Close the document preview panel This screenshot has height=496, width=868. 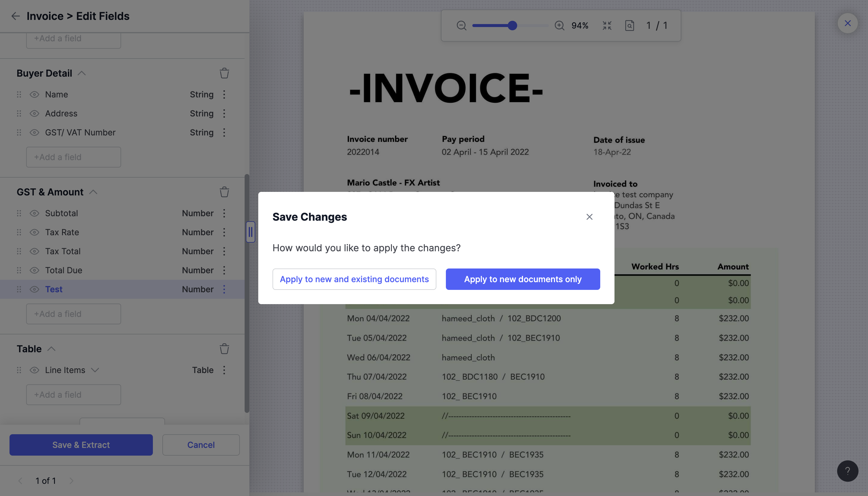[848, 23]
